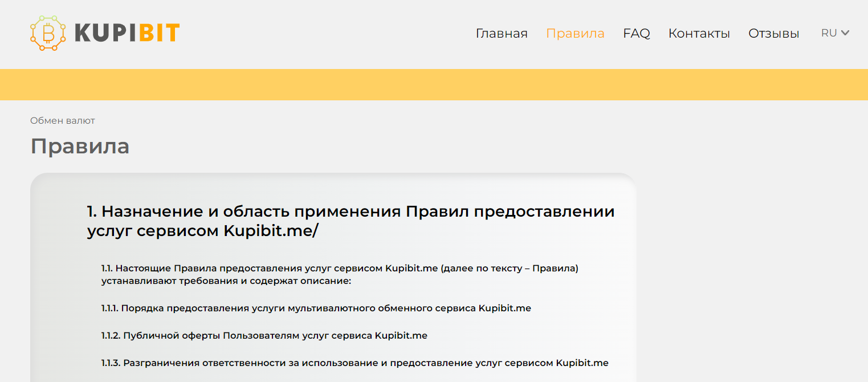
Task: Click line 1.1.3. Разграничения ответственности
Action: point(355,363)
